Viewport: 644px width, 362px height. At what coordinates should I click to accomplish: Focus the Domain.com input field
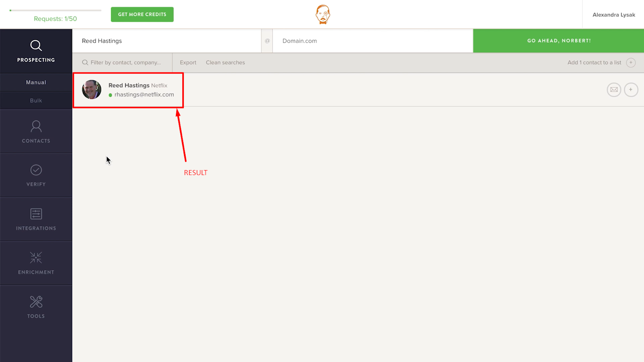tap(373, 41)
